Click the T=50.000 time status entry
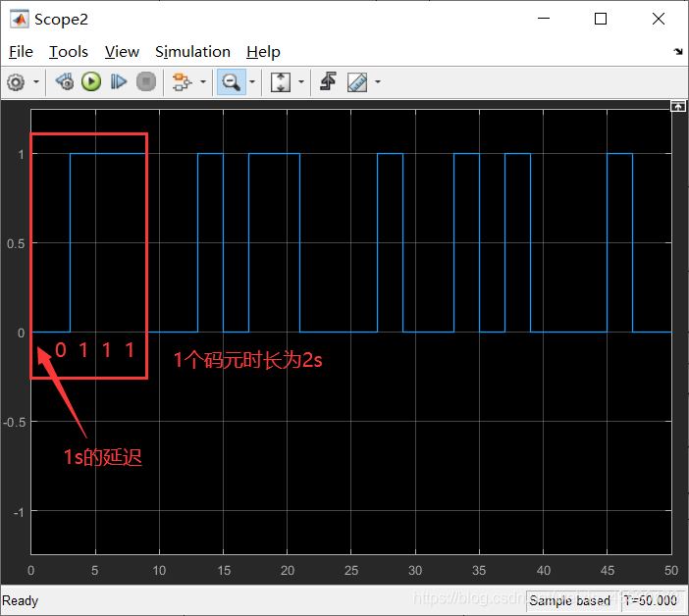This screenshot has height=616, width=689. [x=651, y=600]
